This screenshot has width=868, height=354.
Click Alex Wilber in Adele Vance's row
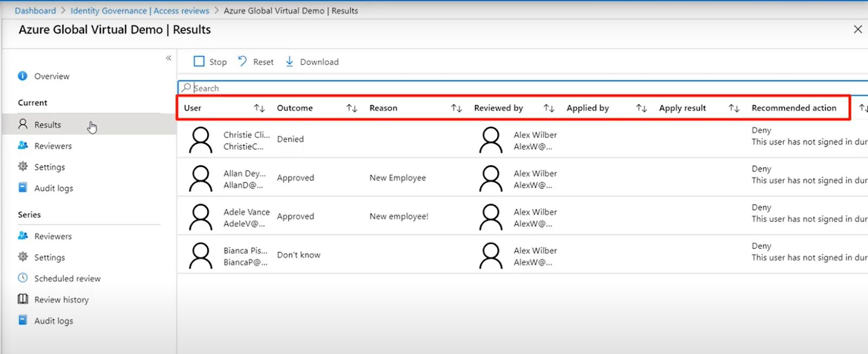535,212
